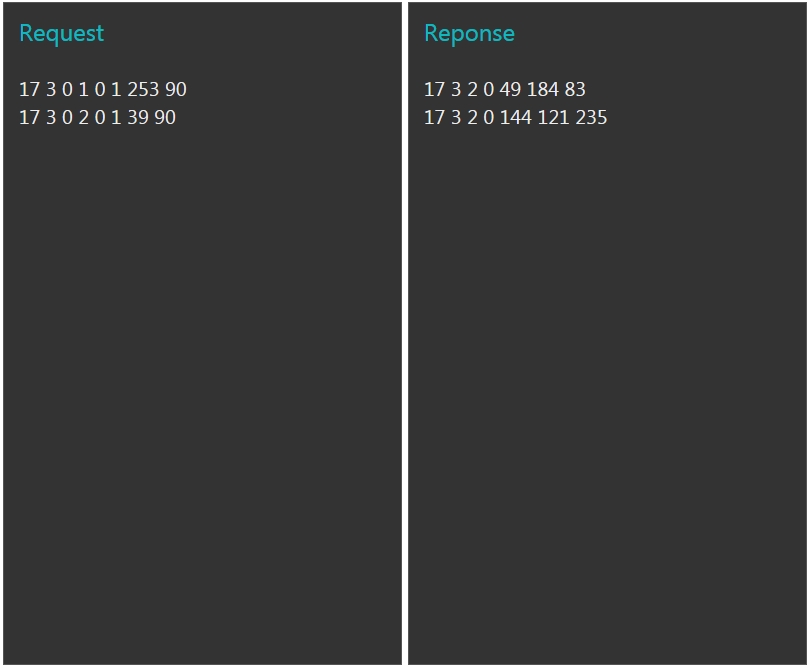809x668 pixels.
Task: Click value 39 in second request
Action: coord(138,118)
